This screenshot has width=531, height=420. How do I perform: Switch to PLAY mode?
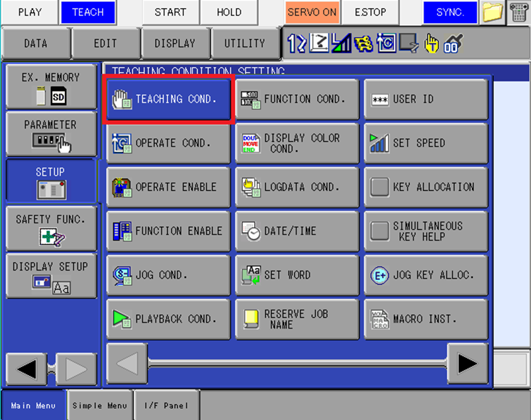tap(29, 13)
